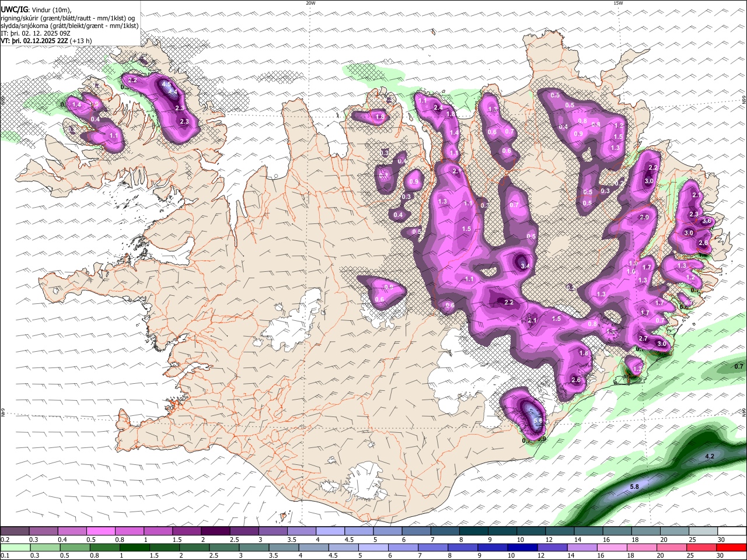Select the lilac 14 swatch, lower legend row
This screenshot has width=747, height=560.
tap(582, 547)
